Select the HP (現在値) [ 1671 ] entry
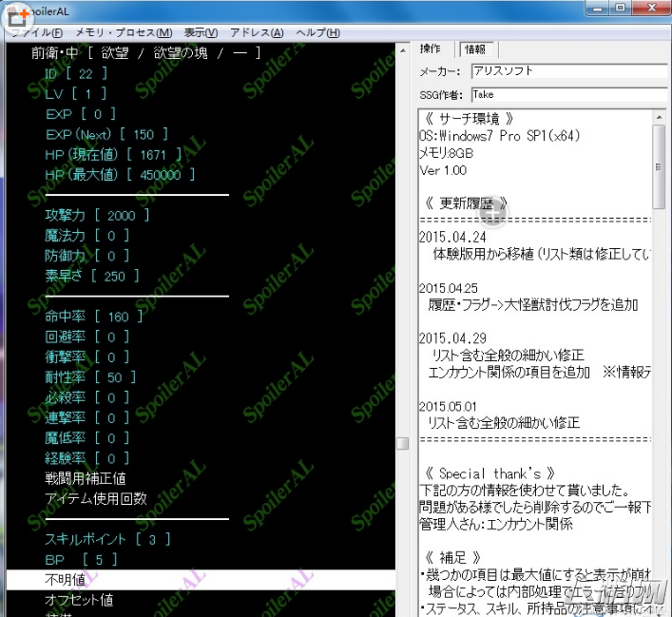 (113, 155)
